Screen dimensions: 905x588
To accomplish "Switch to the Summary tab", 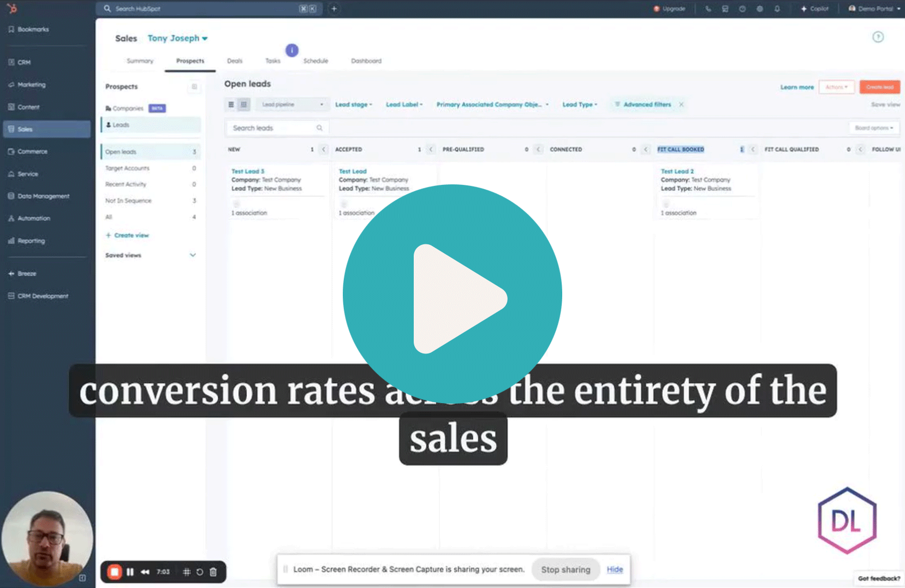I will click(140, 61).
